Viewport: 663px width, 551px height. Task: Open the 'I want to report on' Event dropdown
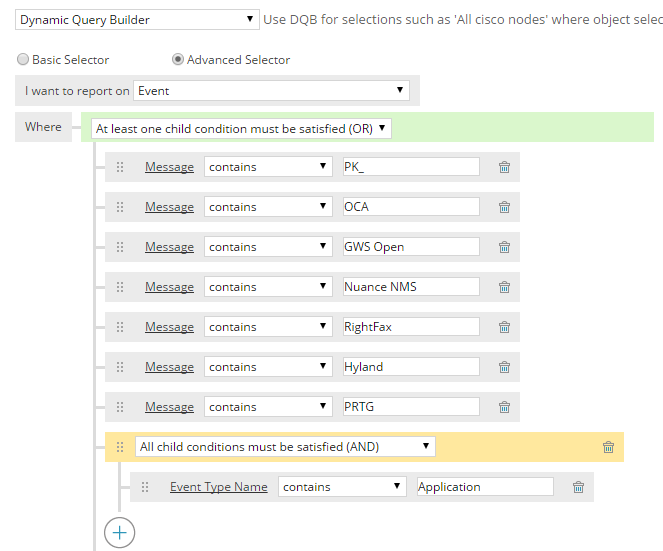point(271,90)
